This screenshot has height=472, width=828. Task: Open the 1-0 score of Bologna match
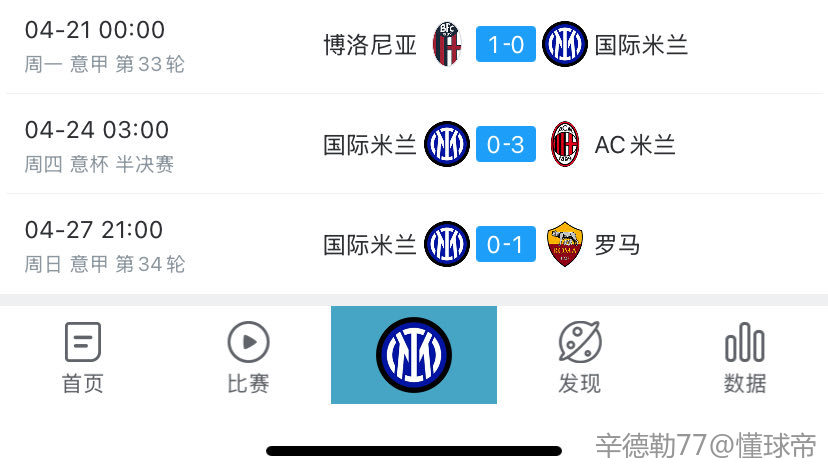pos(506,44)
